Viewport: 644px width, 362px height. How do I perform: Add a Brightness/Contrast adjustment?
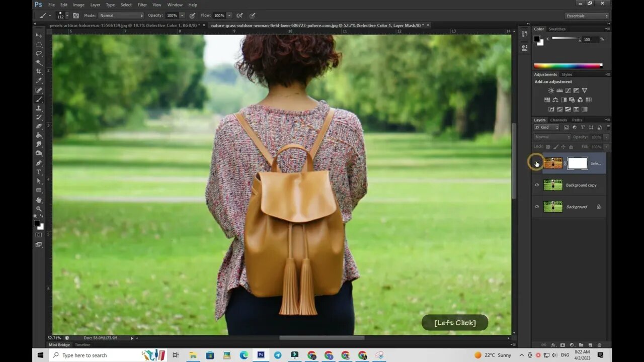coord(551,90)
